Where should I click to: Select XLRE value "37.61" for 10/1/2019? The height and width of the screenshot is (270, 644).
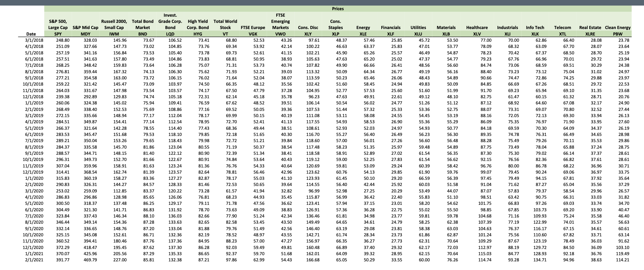(x=596, y=159)
